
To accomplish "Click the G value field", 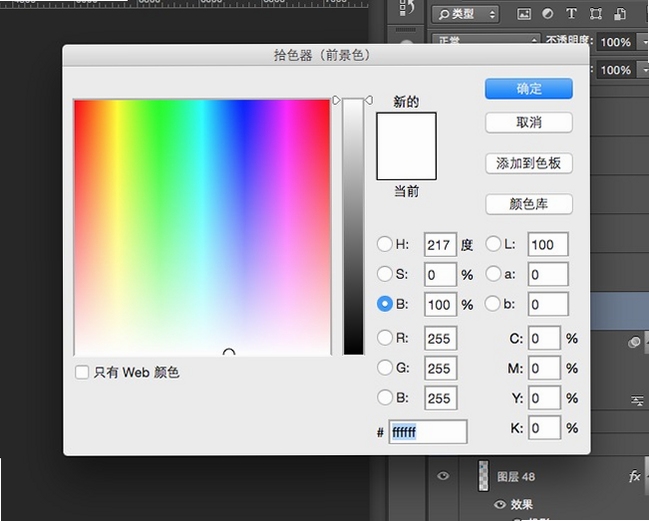I will [440, 368].
